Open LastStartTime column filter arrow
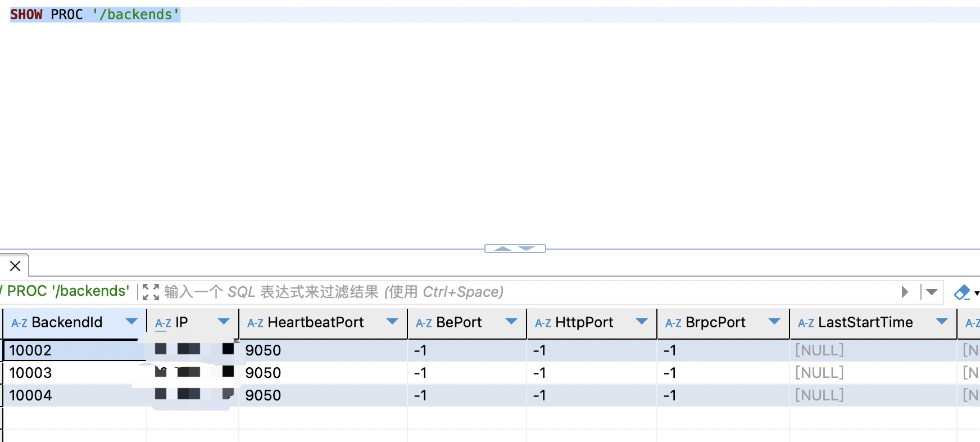The width and height of the screenshot is (980, 442). click(x=942, y=322)
